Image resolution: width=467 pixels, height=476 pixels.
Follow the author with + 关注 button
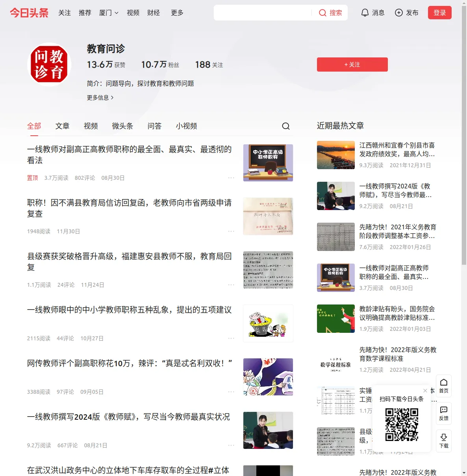tap(352, 65)
